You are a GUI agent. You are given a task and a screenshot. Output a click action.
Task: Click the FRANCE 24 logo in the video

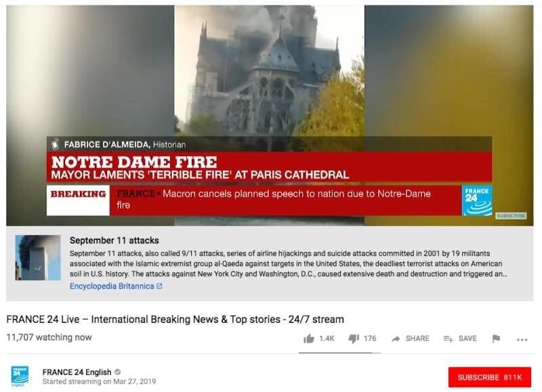point(478,200)
